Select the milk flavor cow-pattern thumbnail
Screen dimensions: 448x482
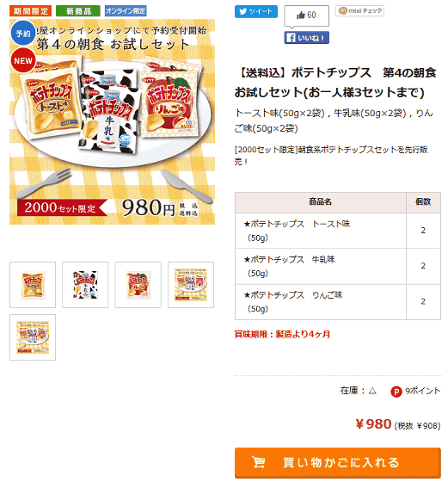coord(85,285)
